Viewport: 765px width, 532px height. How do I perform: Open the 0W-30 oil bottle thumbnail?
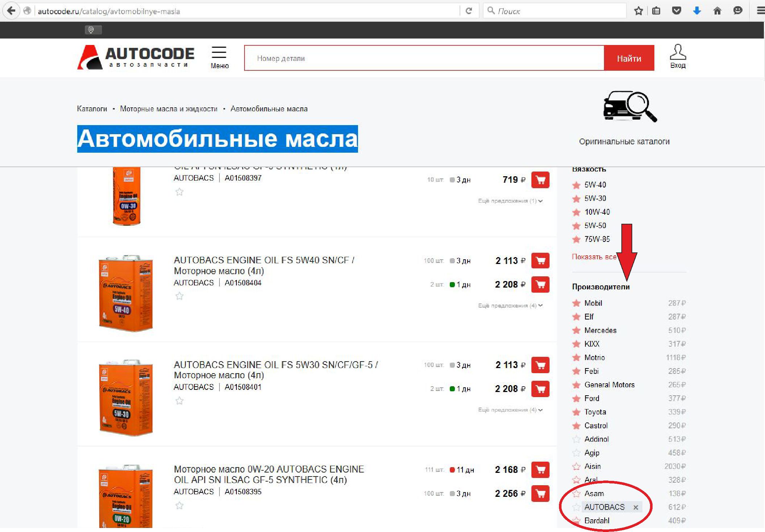pyautogui.click(x=126, y=196)
